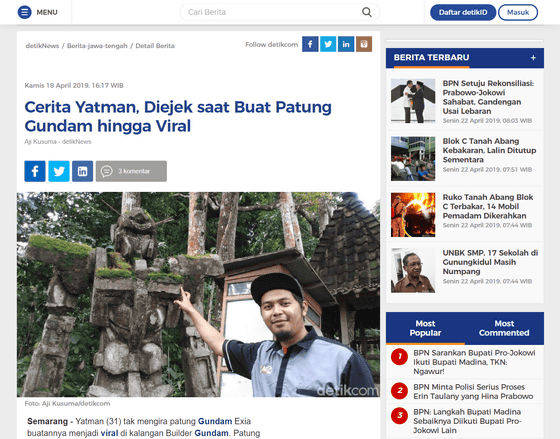Share article via LinkedIn button
The image size is (560, 439).
pyautogui.click(x=82, y=171)
